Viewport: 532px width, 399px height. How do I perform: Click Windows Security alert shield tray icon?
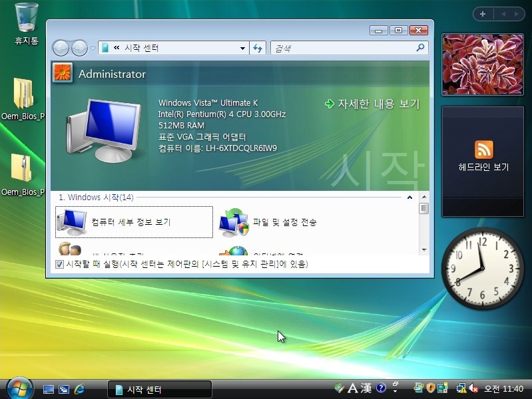431,388
